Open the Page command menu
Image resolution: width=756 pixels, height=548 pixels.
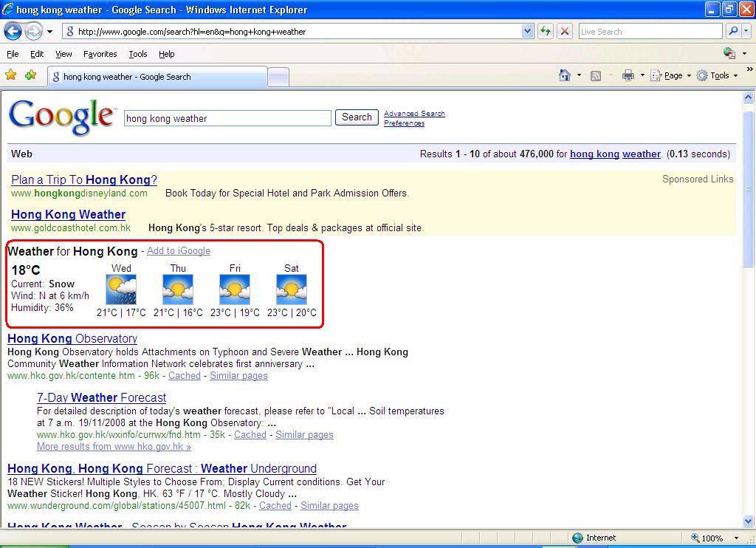point(670,75)
